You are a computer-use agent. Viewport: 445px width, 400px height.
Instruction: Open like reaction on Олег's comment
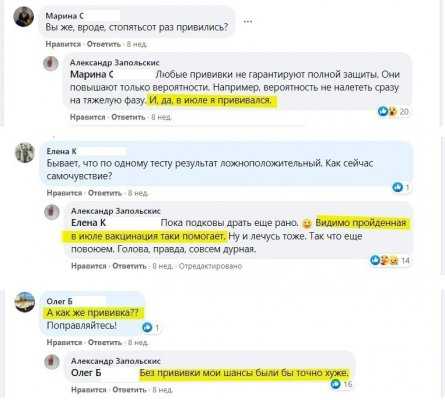pos(151,328)
